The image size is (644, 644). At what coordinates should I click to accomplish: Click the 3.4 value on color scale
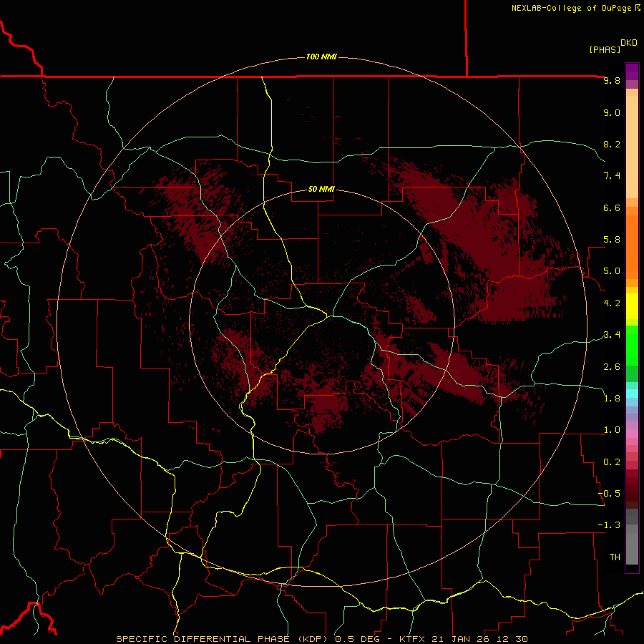612,335
